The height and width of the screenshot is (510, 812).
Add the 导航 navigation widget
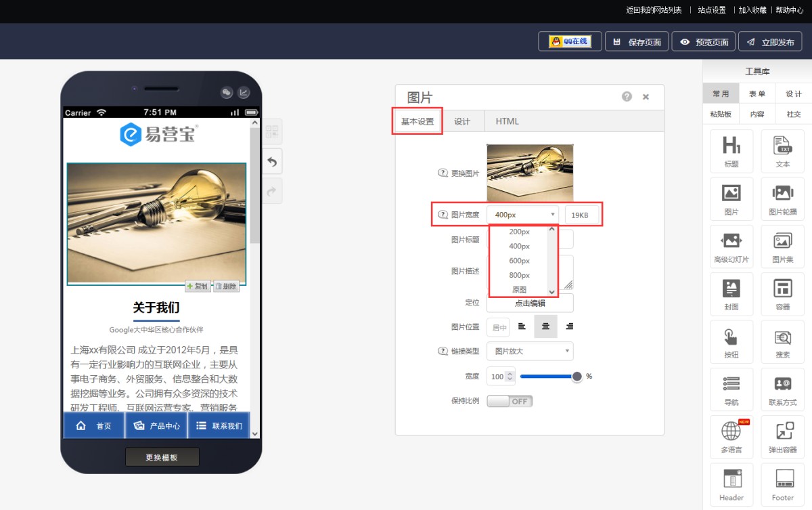[x=731, y=389]
